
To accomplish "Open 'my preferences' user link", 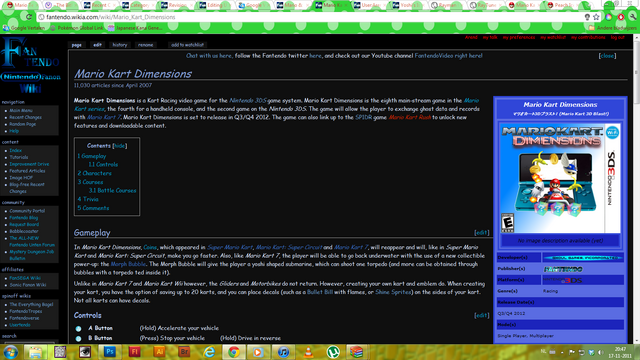I will point(519,37).
